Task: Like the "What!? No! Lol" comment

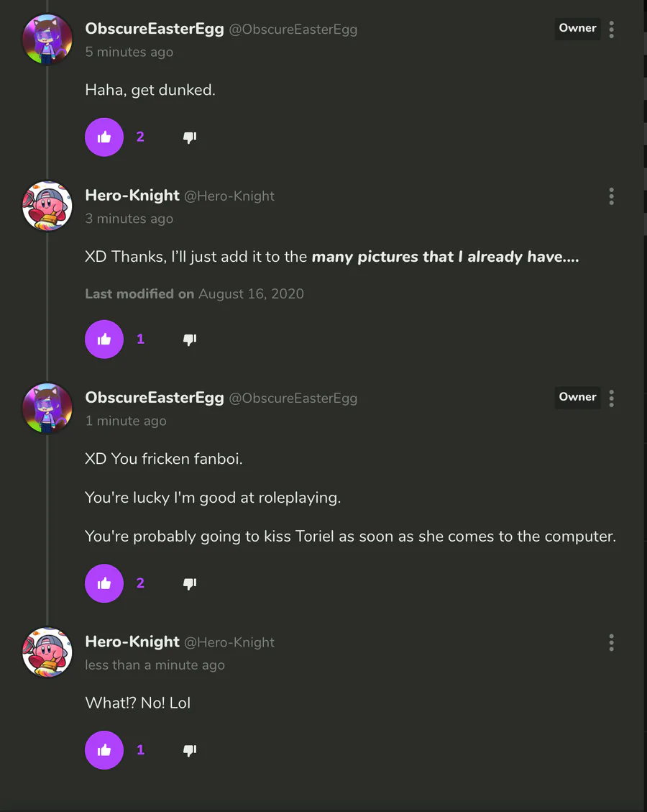Action: pyautogui.click(x=104, y=749)
